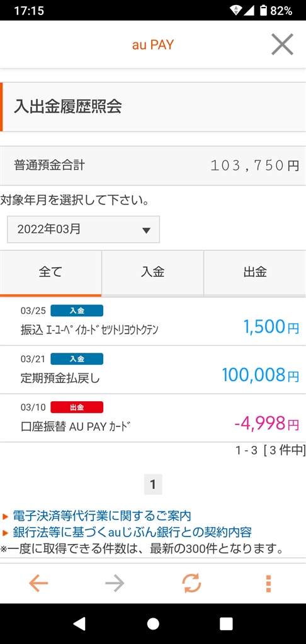Switch to the 入金 tab
The height and width of the screenshot is (644, 306).
click(152, 272)
